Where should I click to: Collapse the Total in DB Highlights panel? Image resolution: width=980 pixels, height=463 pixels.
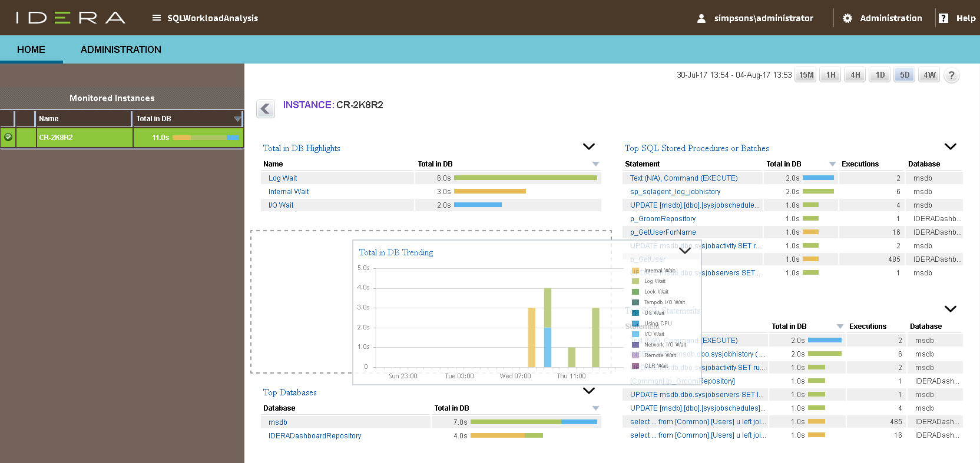click(588, 146)
